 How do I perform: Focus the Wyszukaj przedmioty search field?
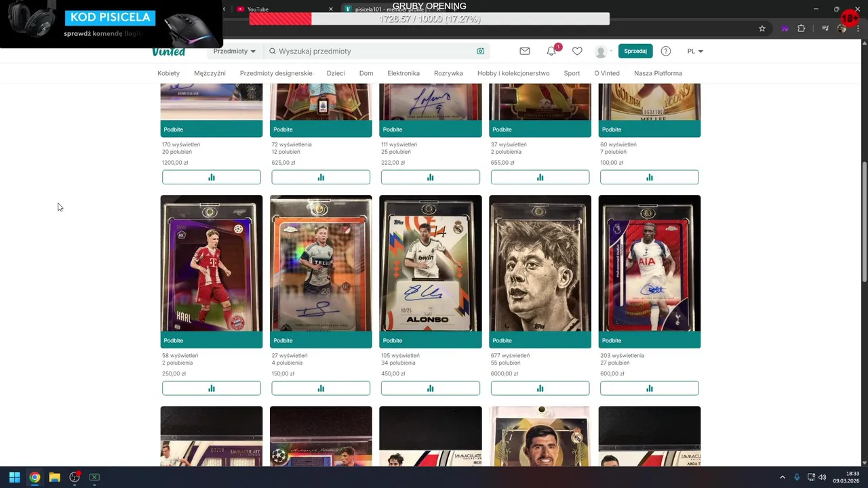point(375,51)
